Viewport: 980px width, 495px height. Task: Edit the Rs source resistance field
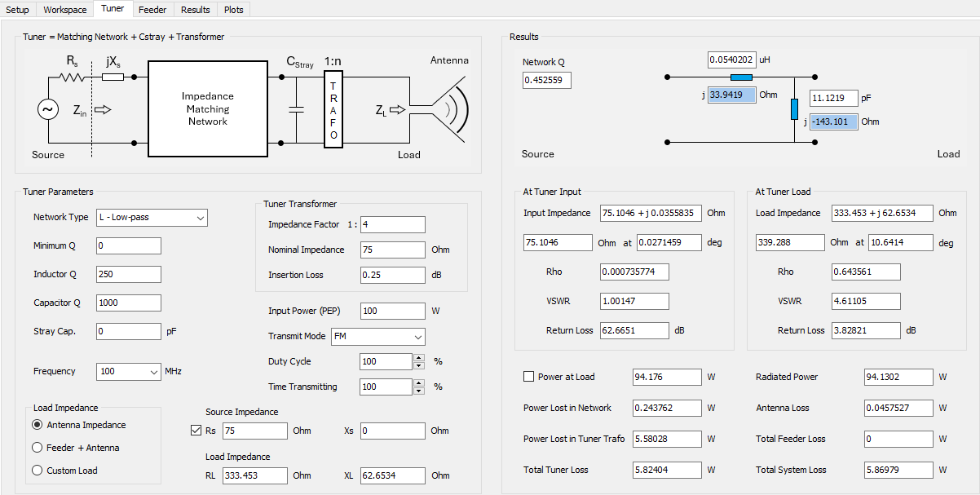point(255,431)
